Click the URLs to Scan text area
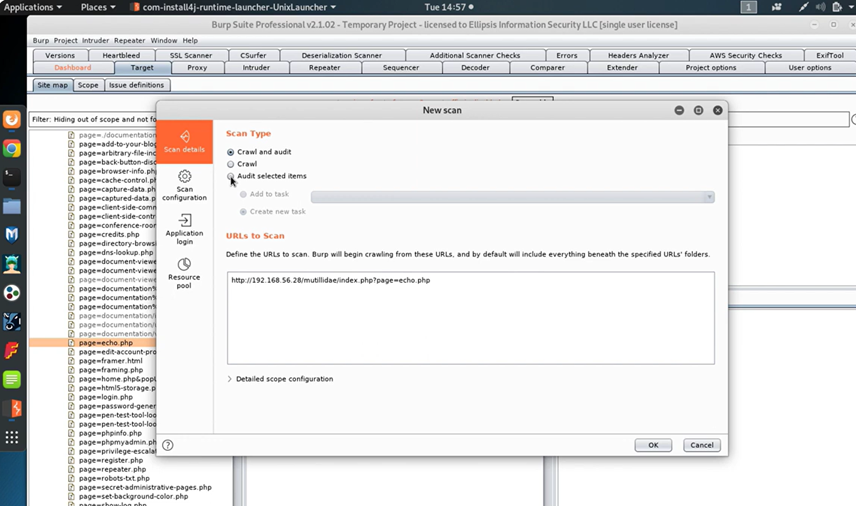This screenshot has height=506, width=856. [x=471, y=318]
